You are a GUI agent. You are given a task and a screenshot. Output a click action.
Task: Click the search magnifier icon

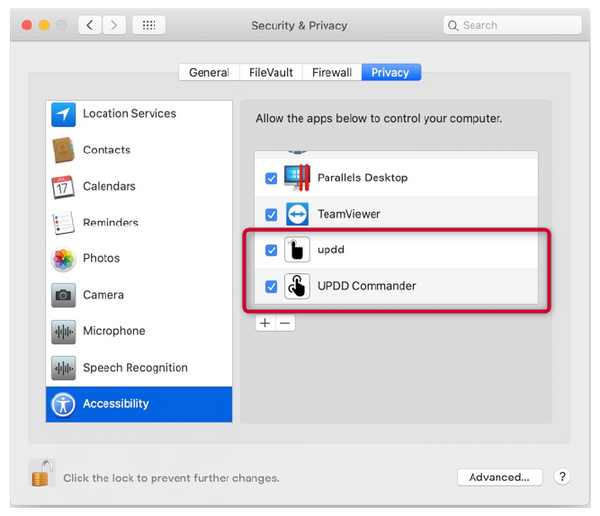[453, 26]
